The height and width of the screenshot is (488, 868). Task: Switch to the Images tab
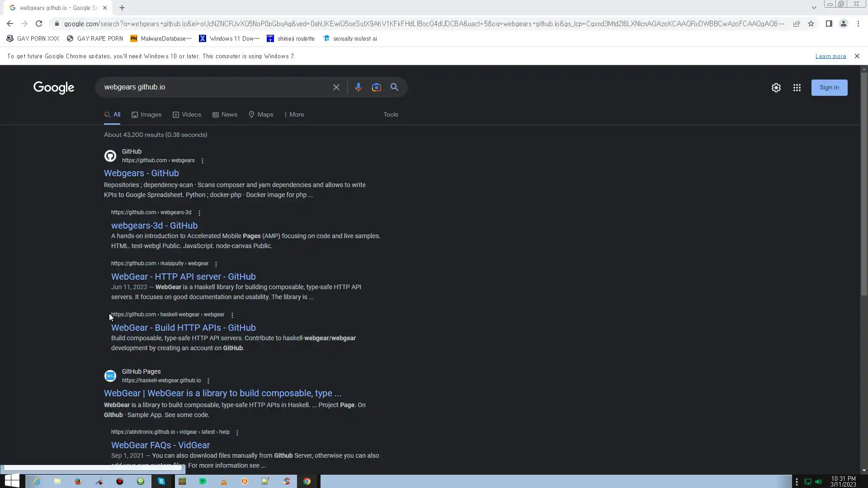tap(146, 115)
